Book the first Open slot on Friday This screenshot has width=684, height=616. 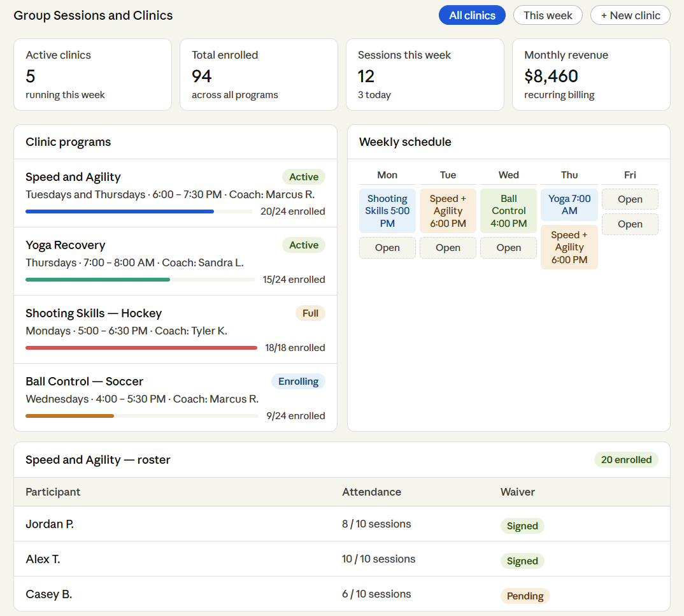coord(630,199)
